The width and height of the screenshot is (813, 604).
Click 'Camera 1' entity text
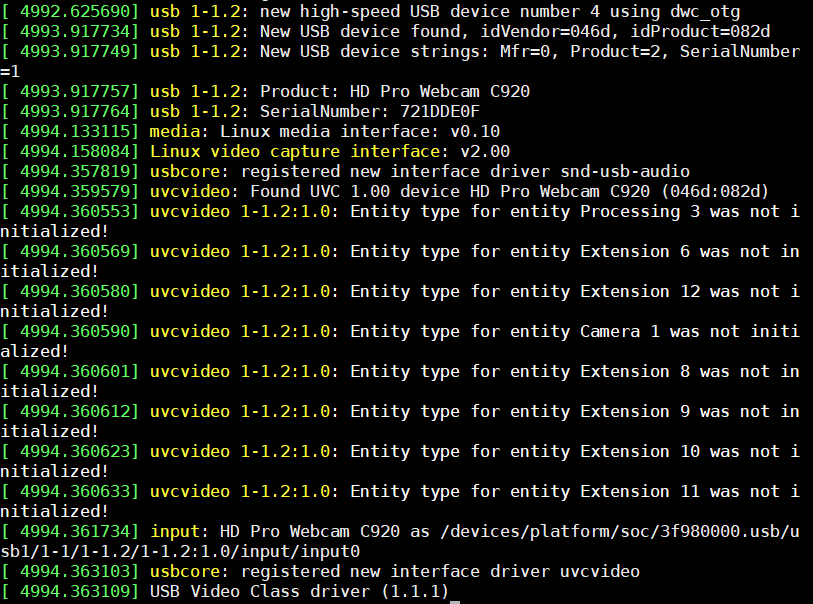pos(620,331)
